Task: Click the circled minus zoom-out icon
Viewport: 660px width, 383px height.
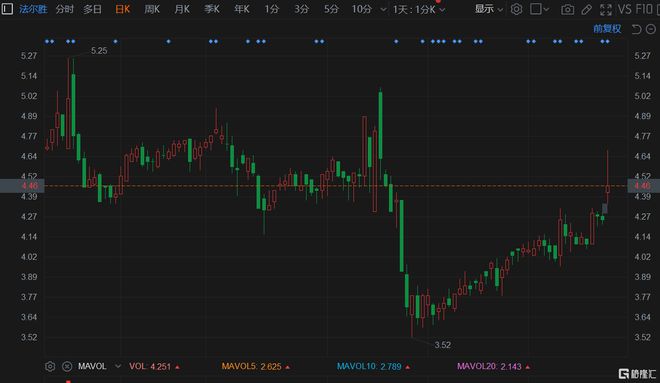Action: coord(651,29)
